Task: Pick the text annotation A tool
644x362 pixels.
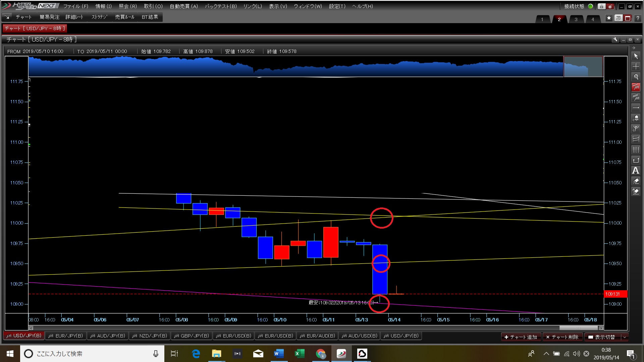Action: tap(636, 171)
